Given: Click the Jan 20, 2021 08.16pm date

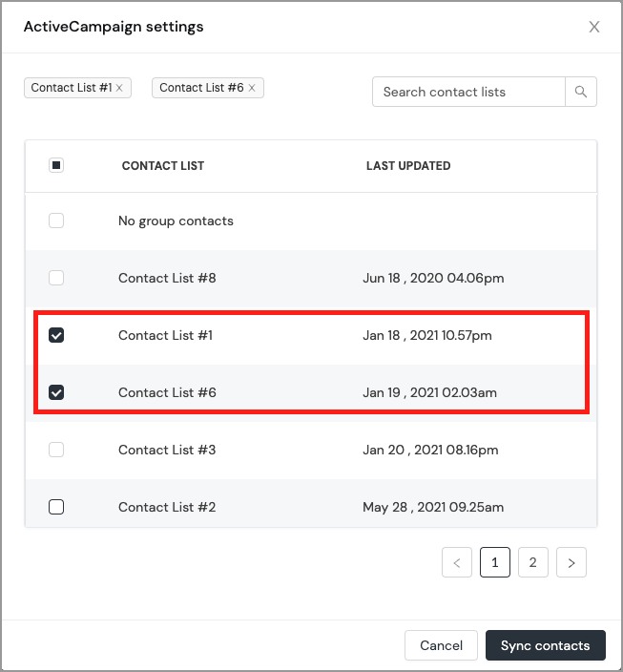Looking at the screenshot, I should [x=430, y=450].
